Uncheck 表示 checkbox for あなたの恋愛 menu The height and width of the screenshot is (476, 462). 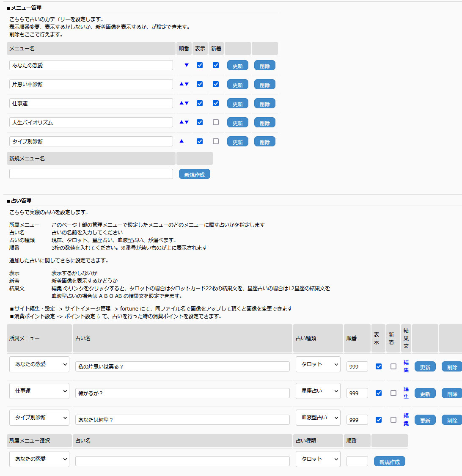[x=200, y=65]
